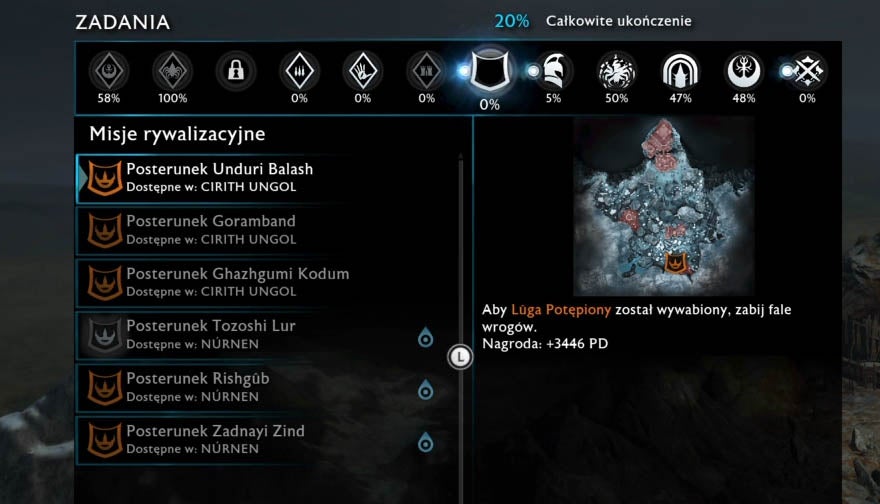Select Posterunek Ghazhgumi Kodum mission
Viewport: 880px width, 504px height.
(267, 283)
